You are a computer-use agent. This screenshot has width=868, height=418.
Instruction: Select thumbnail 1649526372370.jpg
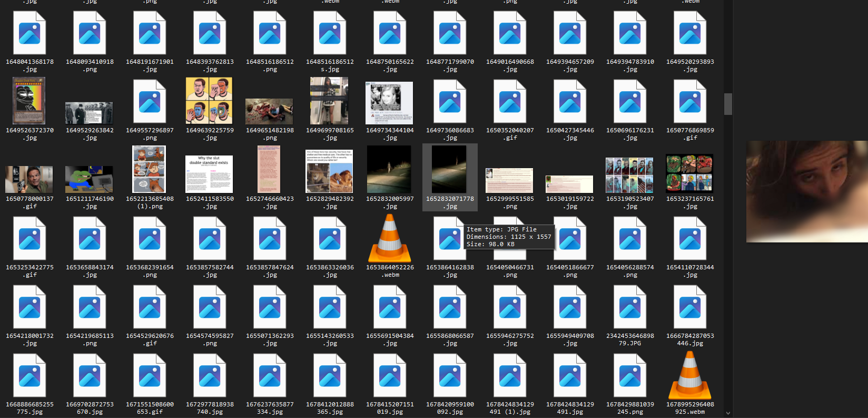click(29, 101)
